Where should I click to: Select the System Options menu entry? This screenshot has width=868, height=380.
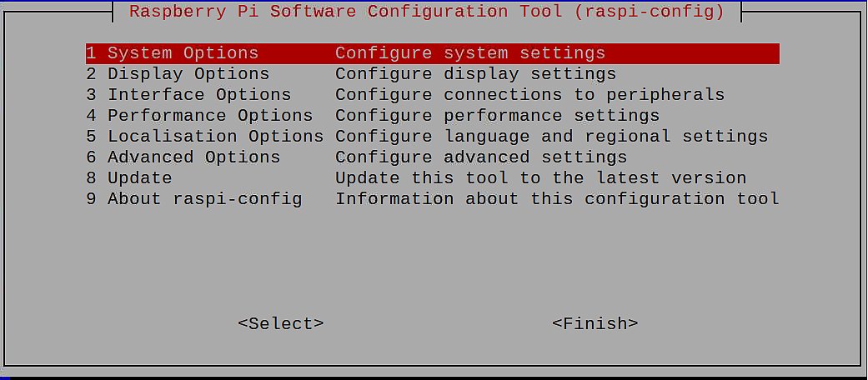[433, 53]
